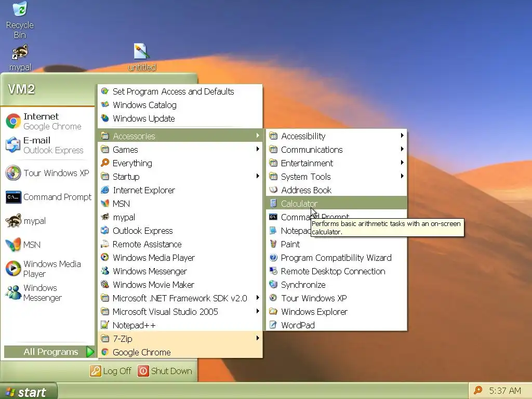Run Synchronize from Accessories
The width and height of the screenshot is (532, 399).
tap(337, 285)
